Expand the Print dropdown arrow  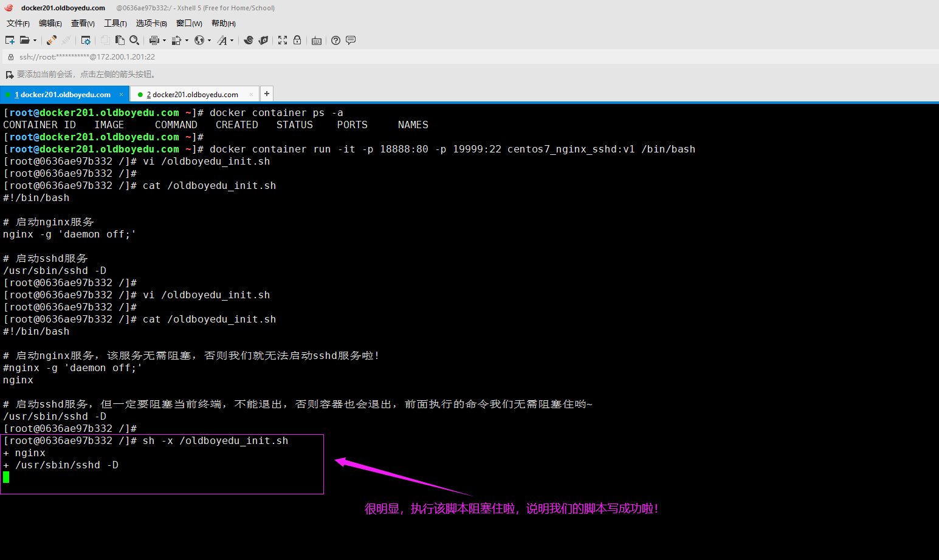(x=164, y=41)
